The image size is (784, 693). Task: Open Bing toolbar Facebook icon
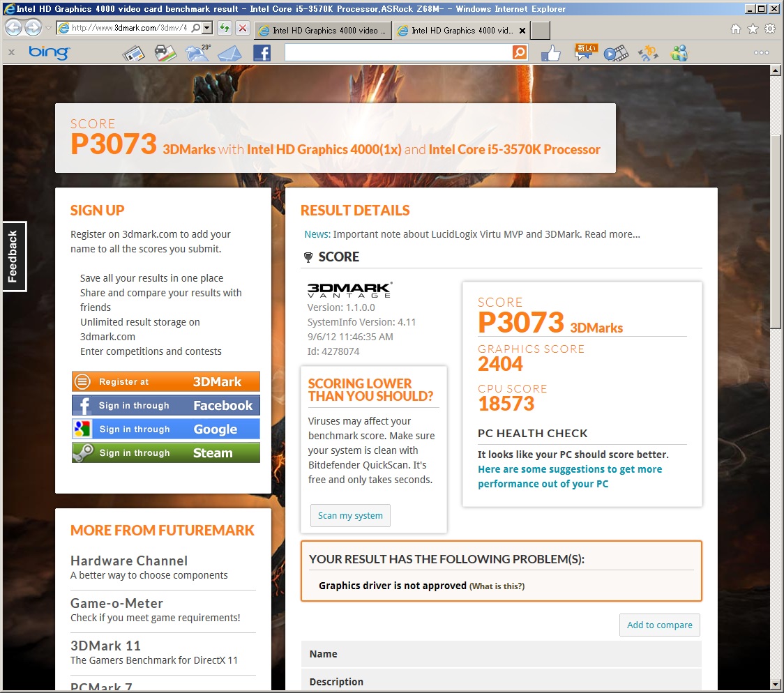point(262,53)
